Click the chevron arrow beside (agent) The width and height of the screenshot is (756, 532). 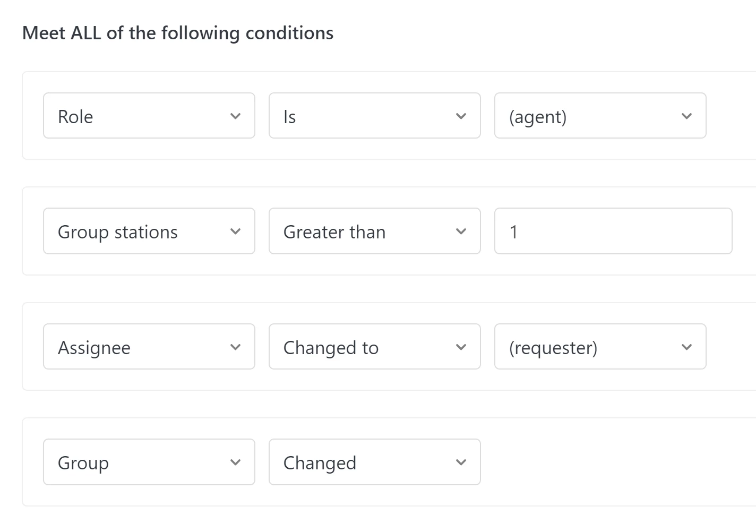[686, 116]
